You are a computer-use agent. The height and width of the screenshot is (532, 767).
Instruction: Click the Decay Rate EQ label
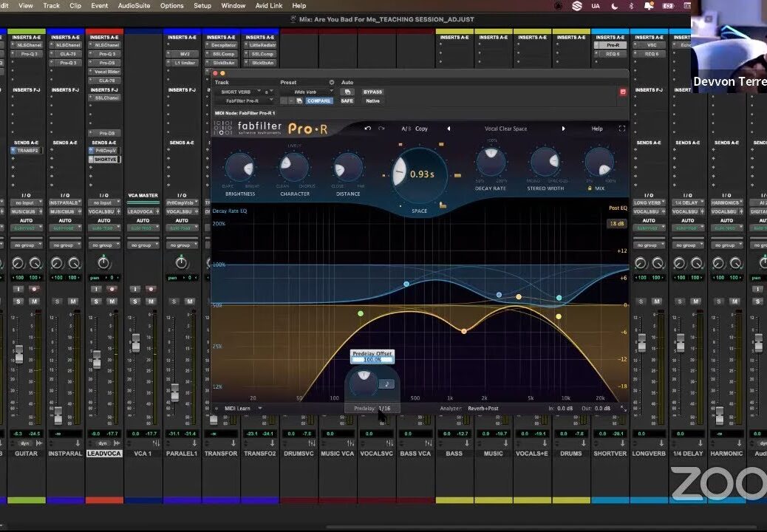(230, 211)
